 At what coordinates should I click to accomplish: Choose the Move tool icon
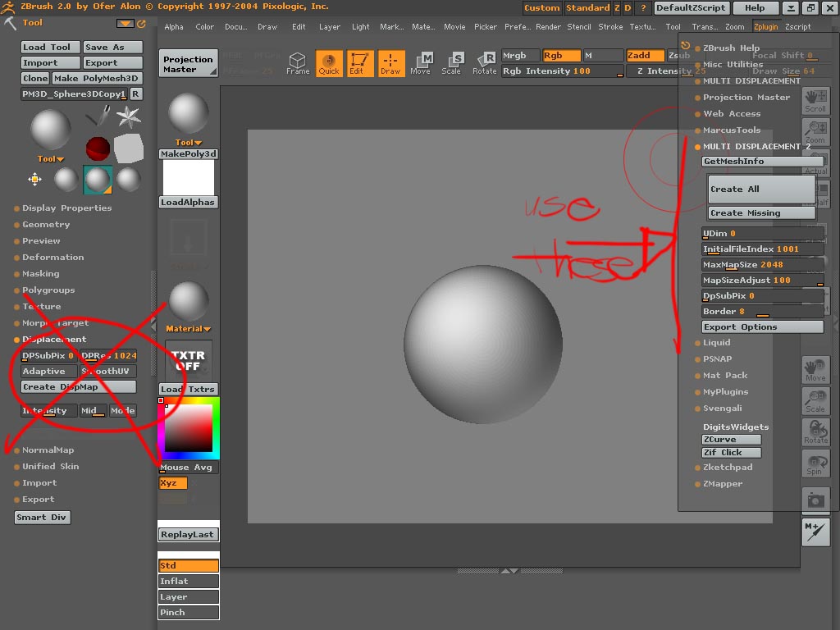[x=421, y=63]
